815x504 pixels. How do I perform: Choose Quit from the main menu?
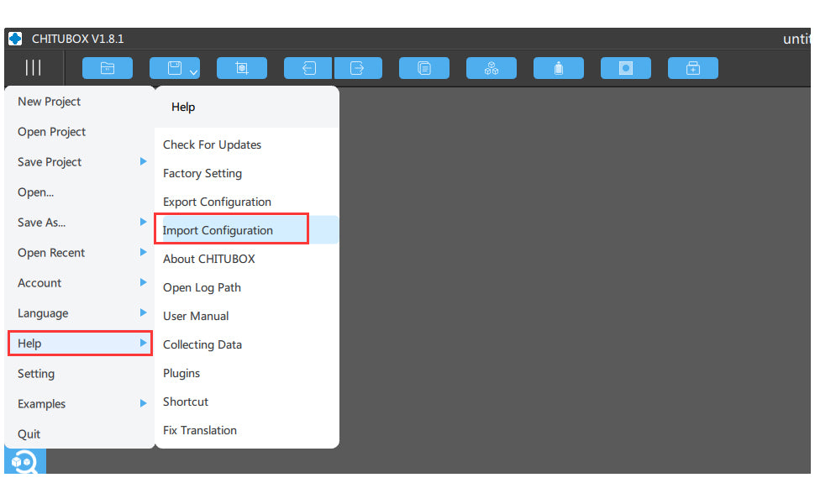click(80, 433)
